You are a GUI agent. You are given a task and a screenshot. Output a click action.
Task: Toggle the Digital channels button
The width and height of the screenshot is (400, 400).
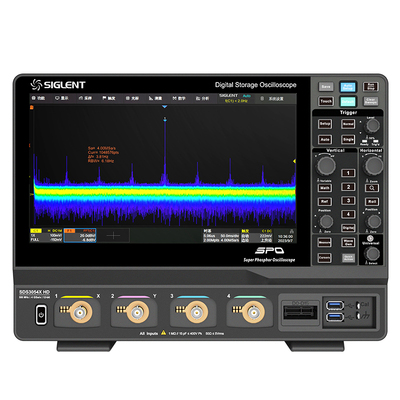348,228
